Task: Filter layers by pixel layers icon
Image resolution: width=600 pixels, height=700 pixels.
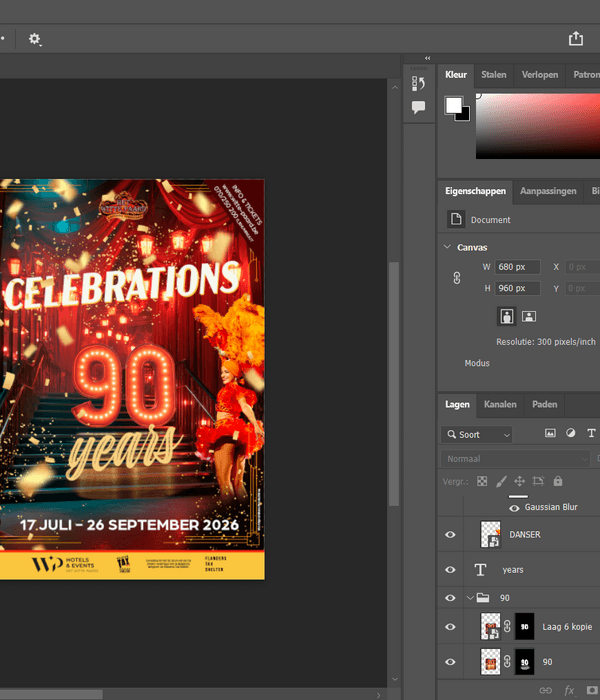Action: [x=549, y=434]
